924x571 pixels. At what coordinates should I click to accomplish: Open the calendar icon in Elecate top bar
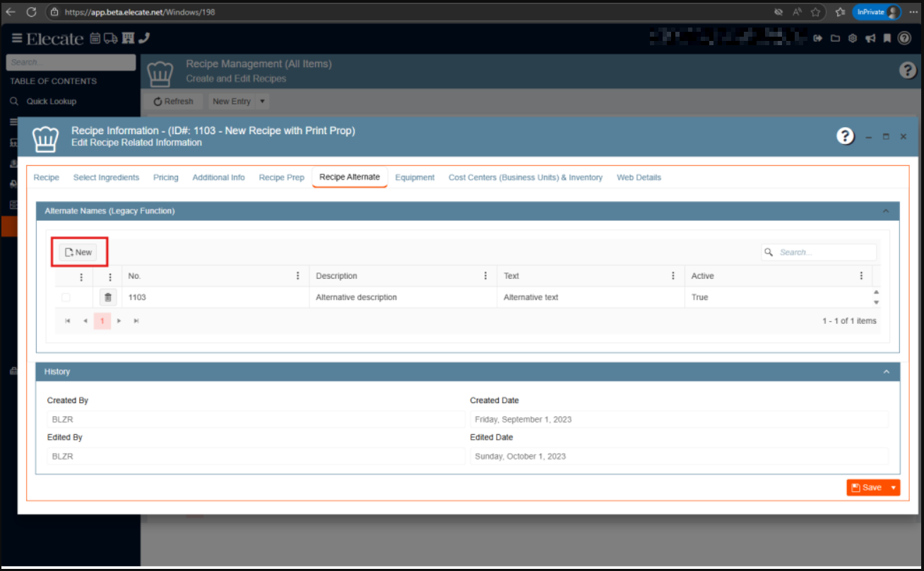(x=95, y=38)
